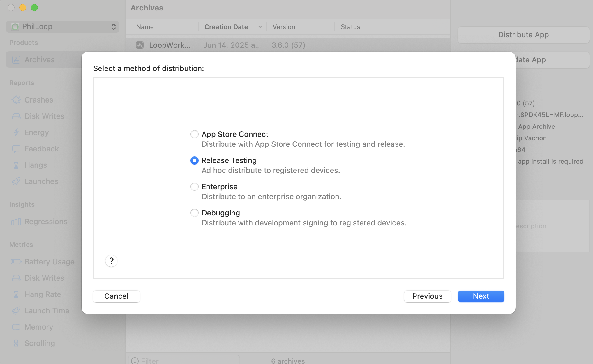Screen dimensions: 593x364
Task: Open the PhilLoop team dropdown
Action: coord(63,26)
